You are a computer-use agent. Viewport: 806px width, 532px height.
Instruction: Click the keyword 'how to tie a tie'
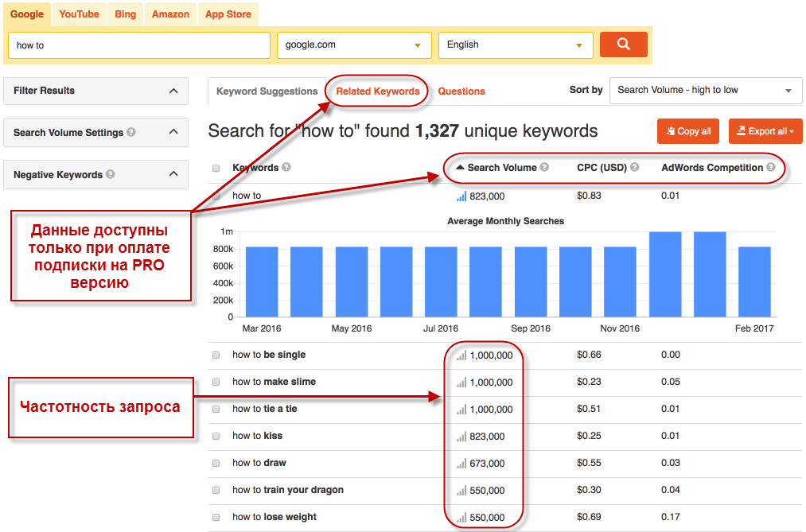(x=265, y=409)
